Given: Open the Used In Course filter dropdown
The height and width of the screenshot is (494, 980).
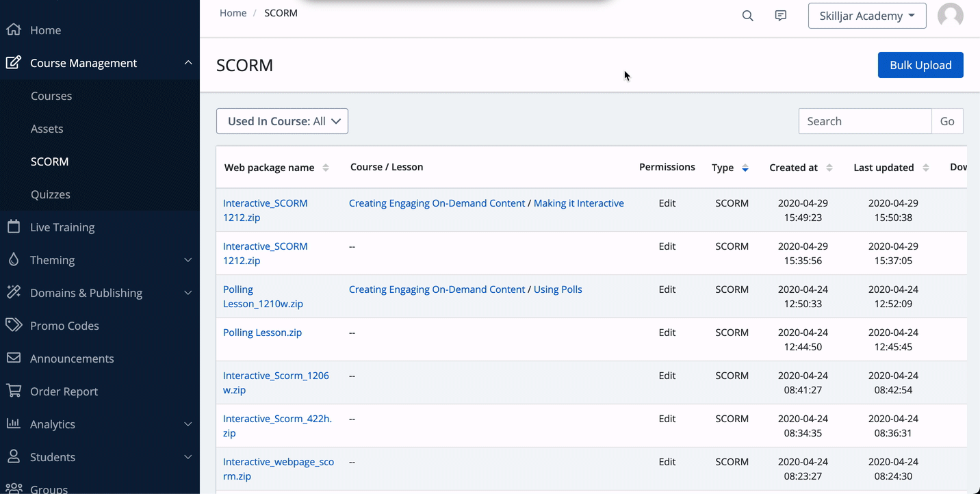Looking at the screenshot, I should click(x=282, y=121).
